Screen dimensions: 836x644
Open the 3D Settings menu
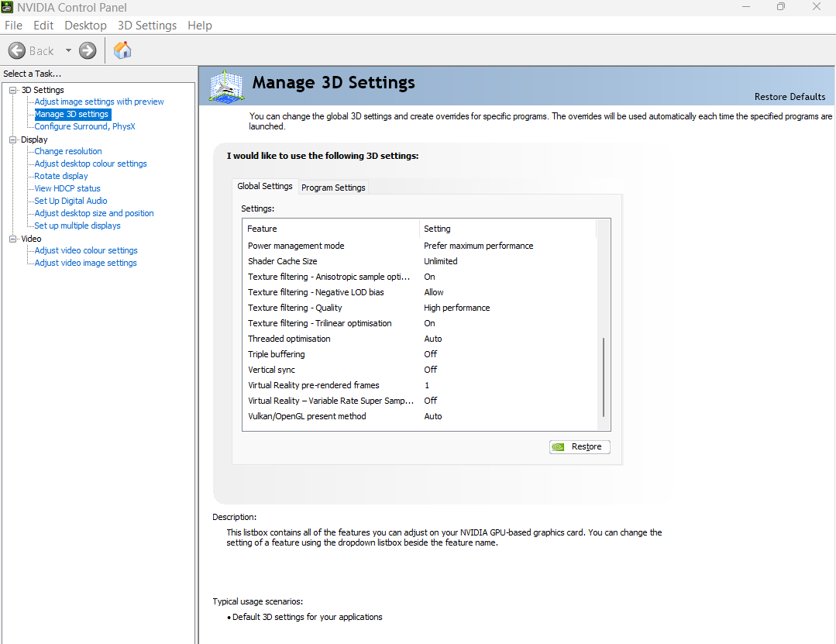147,26
